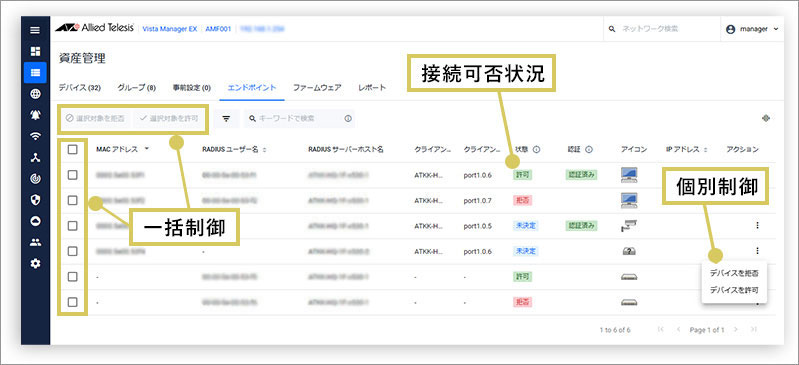Toggle the select-all checkbox in table header
Image resolution: width=799 pixels, height=365 pixels.
pyautogui.click(x=72, y=149)
